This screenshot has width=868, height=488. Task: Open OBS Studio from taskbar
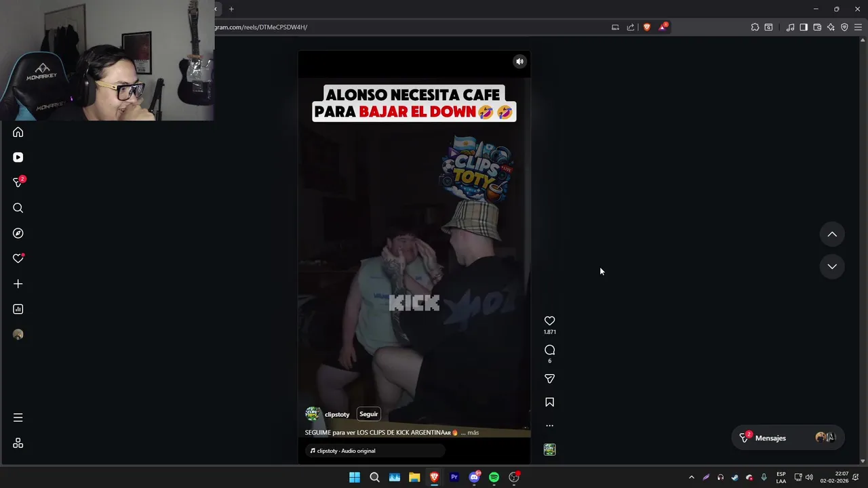coord(514,477)
